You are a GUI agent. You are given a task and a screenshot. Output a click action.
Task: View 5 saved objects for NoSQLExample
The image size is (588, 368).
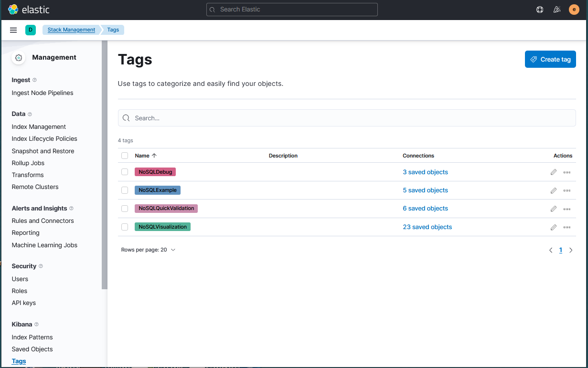click(426, 190)
